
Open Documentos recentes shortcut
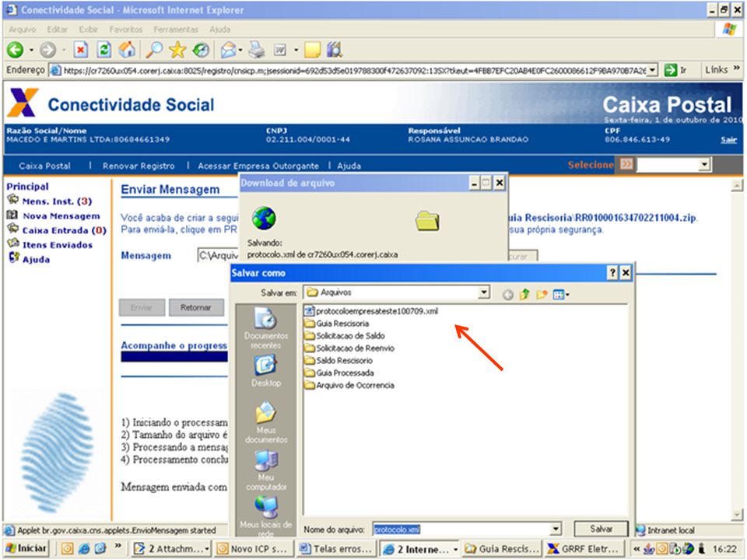point(266,328)
